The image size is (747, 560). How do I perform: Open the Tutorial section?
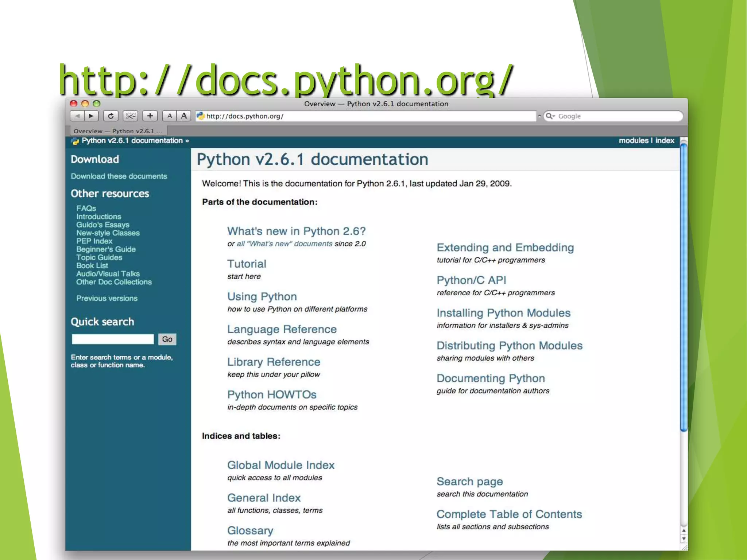(x=247, y=264)
